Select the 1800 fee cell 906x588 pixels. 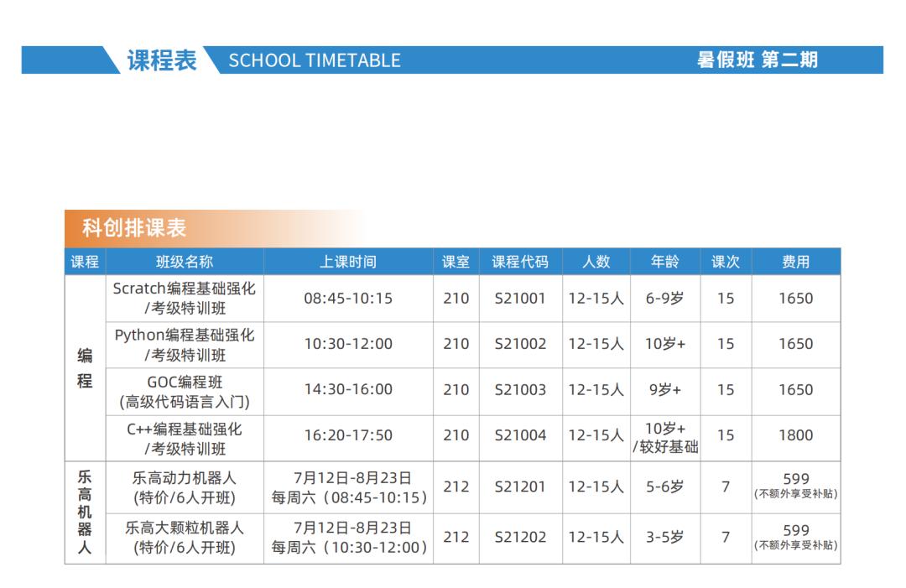[x=795, y=435]
